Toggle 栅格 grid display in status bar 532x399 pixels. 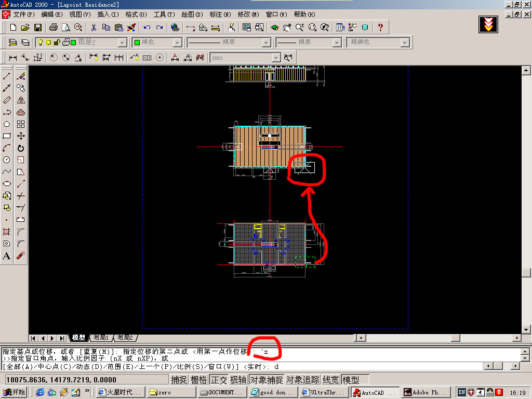pyautogui.click(x=199, y=380)
